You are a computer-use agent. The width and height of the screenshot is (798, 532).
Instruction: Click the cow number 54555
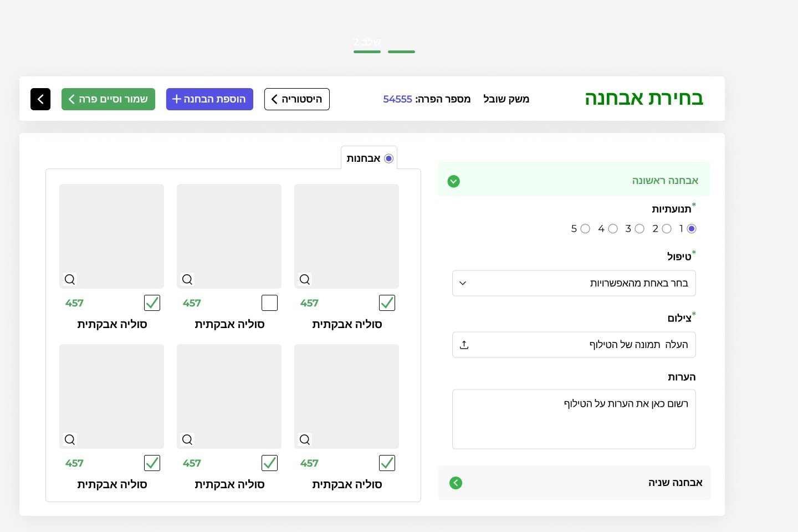point(397,99)
